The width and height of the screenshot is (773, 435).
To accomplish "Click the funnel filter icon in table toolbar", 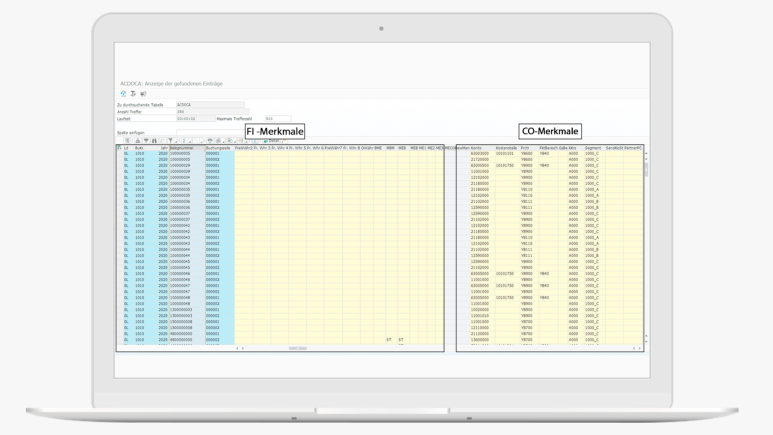I will click(x=170, y=141).
